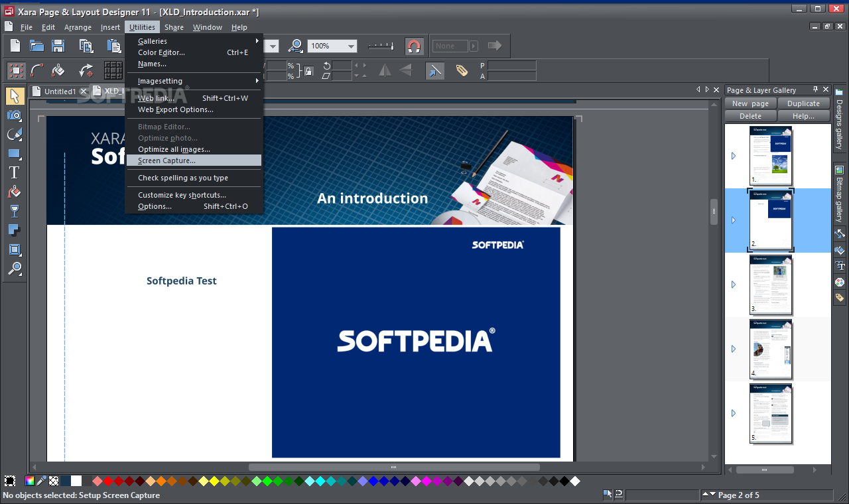Expand layers of page 1 thumbnail
The image size is (849, 504).
(x=734, y=156)
